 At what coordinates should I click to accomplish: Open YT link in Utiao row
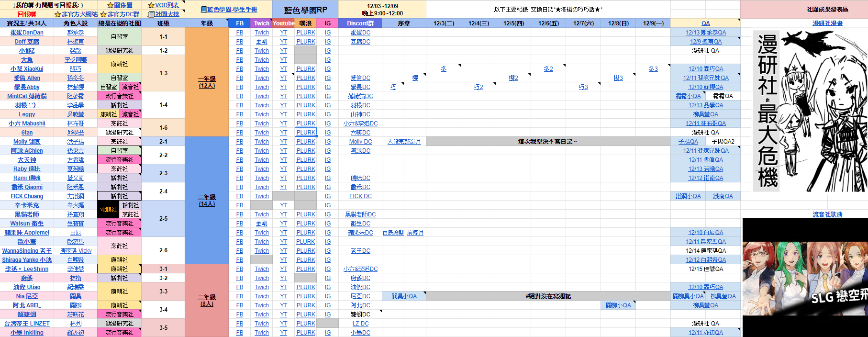pos(284,287)
